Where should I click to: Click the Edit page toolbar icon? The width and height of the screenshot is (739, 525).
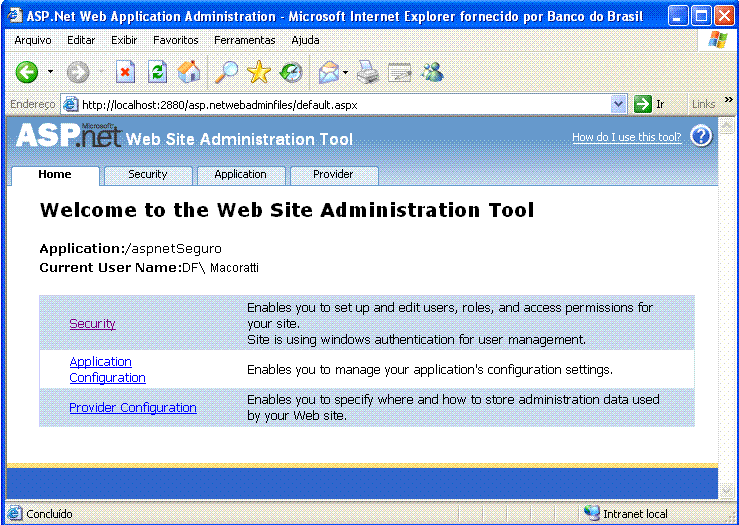click(x=400, y=73)
